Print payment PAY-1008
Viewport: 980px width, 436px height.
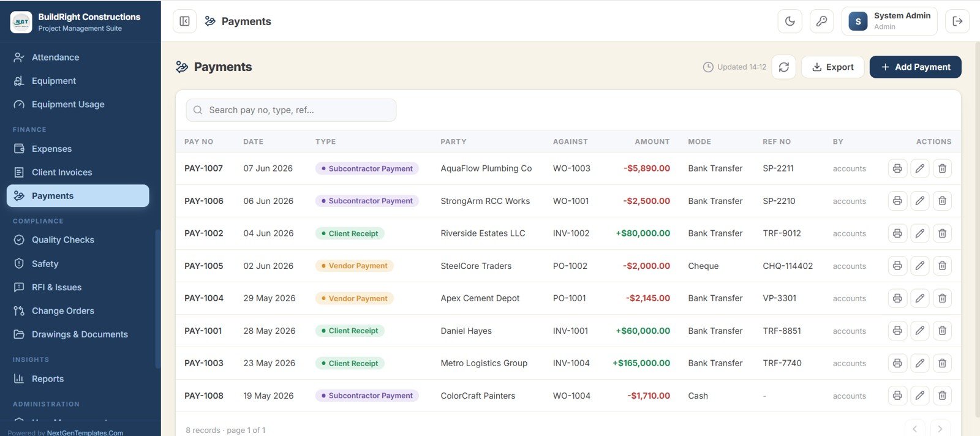(x=897, y=396)
